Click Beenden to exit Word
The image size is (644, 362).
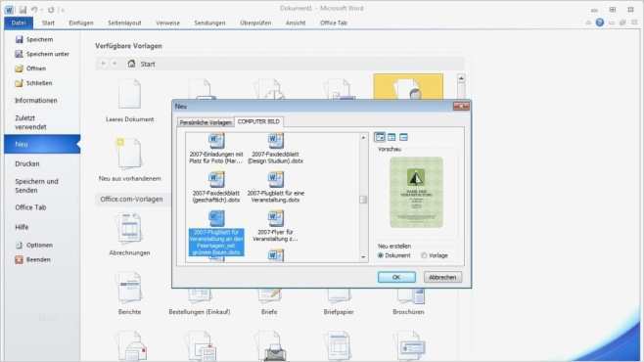33,259
